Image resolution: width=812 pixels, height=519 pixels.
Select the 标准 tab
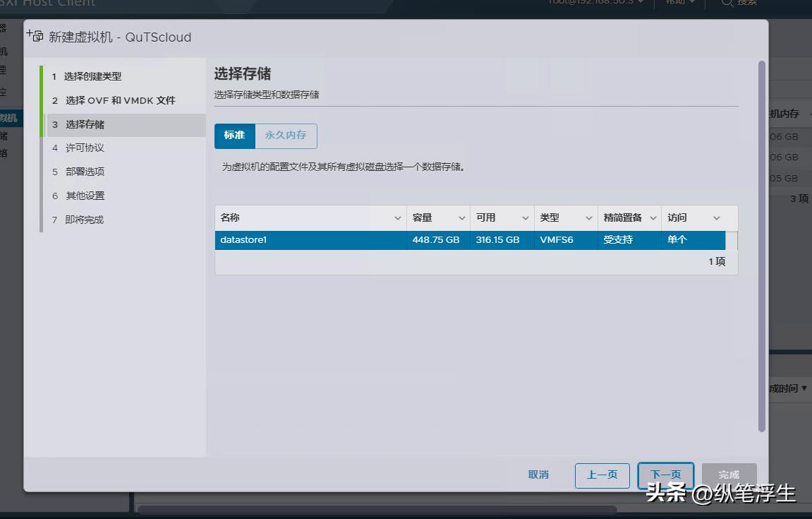[x=234, y=136]
